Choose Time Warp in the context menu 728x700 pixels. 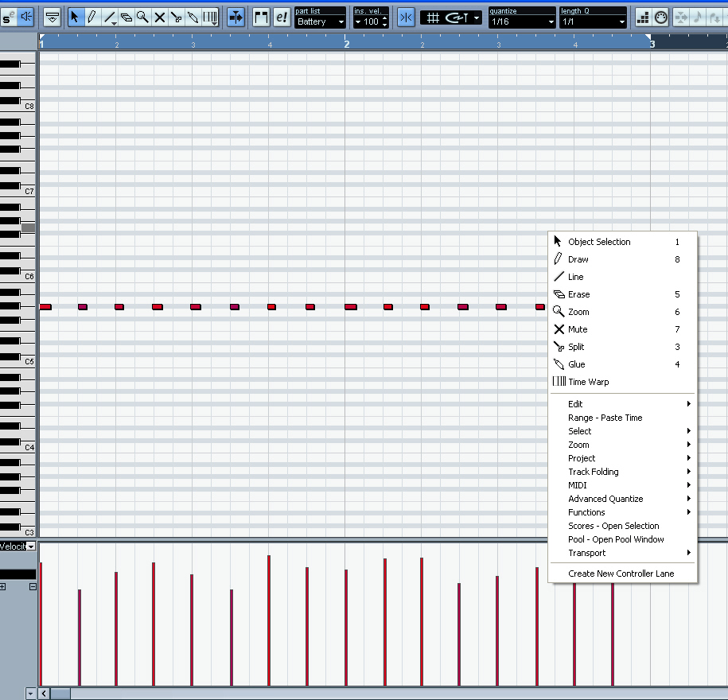[622, 382]
